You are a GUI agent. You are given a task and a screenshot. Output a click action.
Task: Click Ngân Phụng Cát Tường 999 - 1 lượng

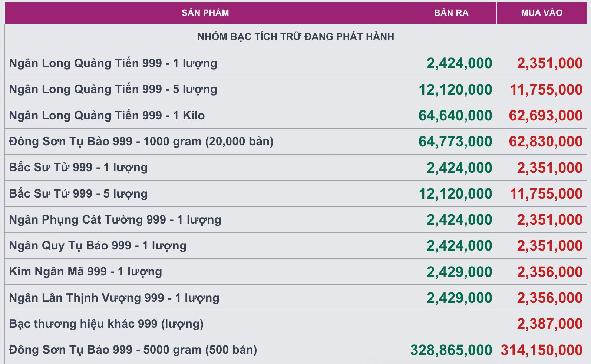(115, 220)
